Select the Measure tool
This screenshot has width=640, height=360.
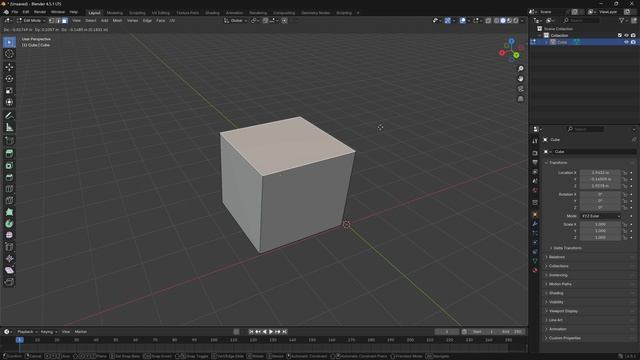click(9, 127)
